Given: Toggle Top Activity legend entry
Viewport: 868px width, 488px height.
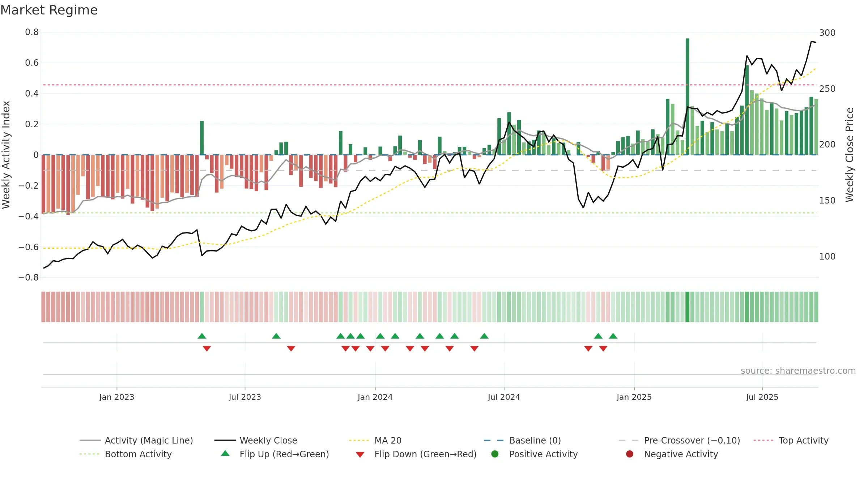Looking at the screenshot, I should click(791, 440).
